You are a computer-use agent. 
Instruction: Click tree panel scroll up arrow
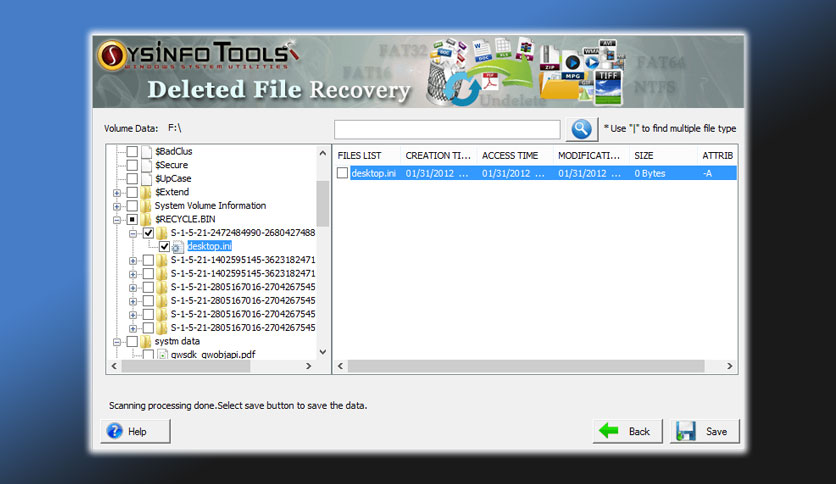pos(323,153)
